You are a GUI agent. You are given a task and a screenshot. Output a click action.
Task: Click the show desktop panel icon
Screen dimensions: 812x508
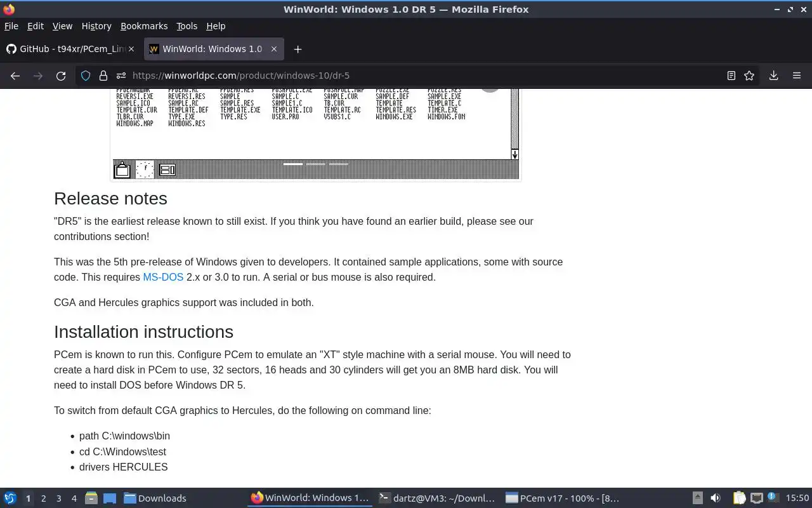point(110,498)
